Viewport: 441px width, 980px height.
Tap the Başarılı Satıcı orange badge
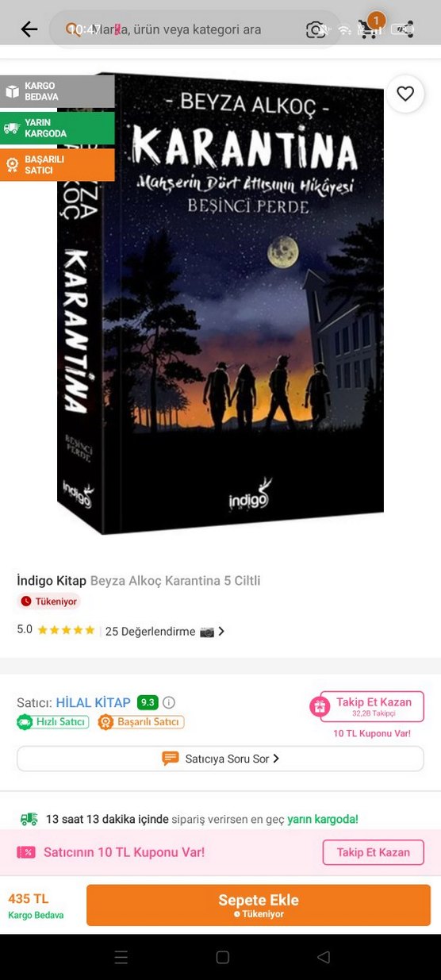click(x=57, y=164)
